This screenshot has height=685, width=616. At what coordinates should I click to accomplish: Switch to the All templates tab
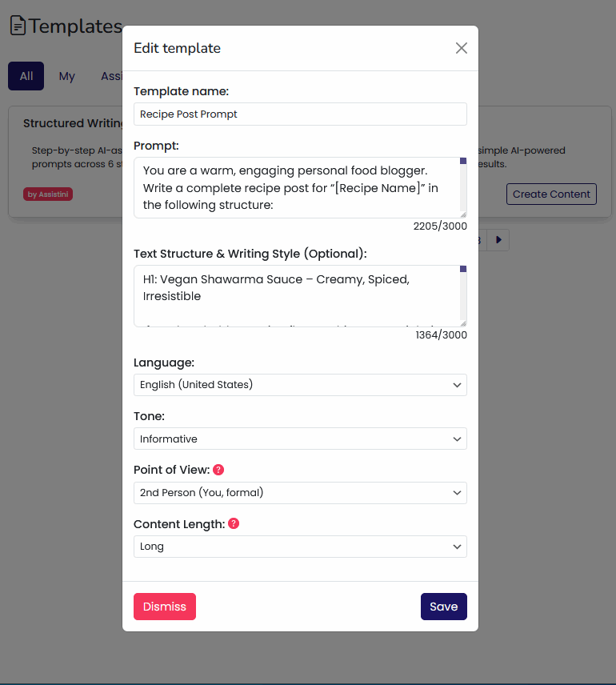point(26,76)
